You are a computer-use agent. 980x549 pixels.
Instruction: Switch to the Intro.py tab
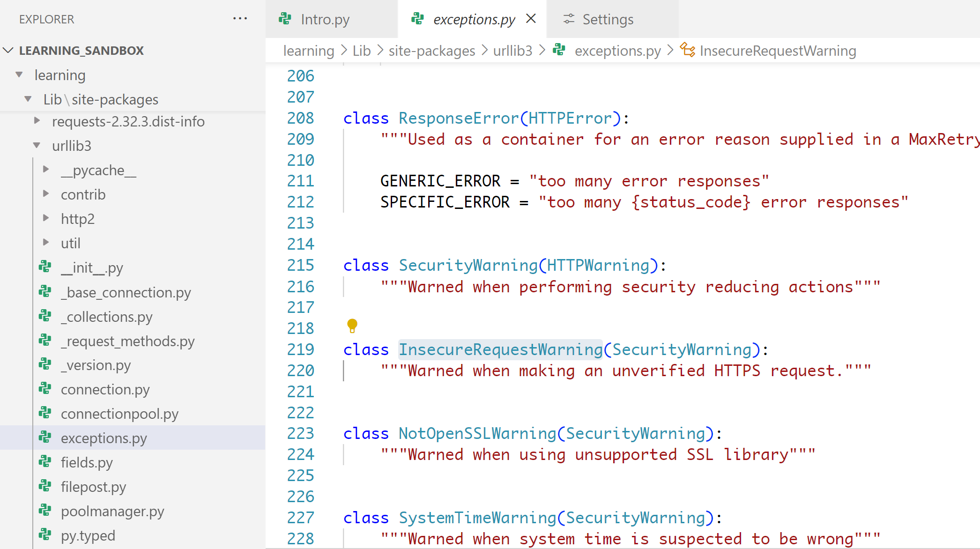[325, 19]
